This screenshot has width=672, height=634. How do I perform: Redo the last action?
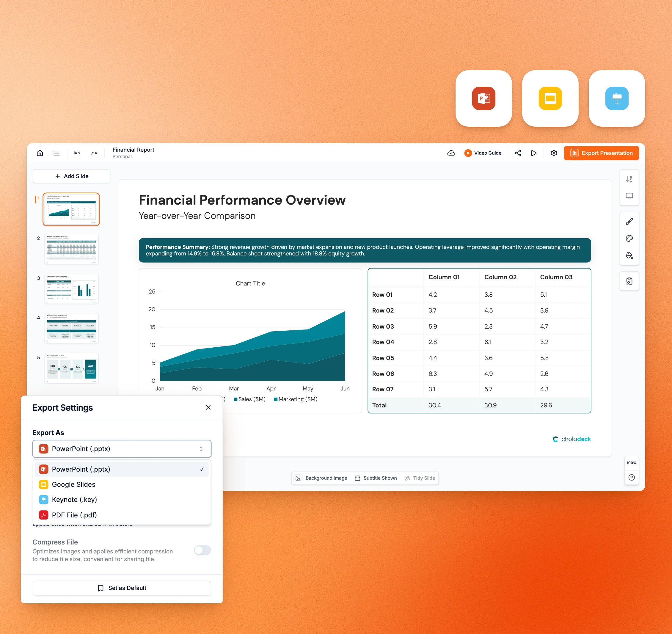(x=94, y=153)
